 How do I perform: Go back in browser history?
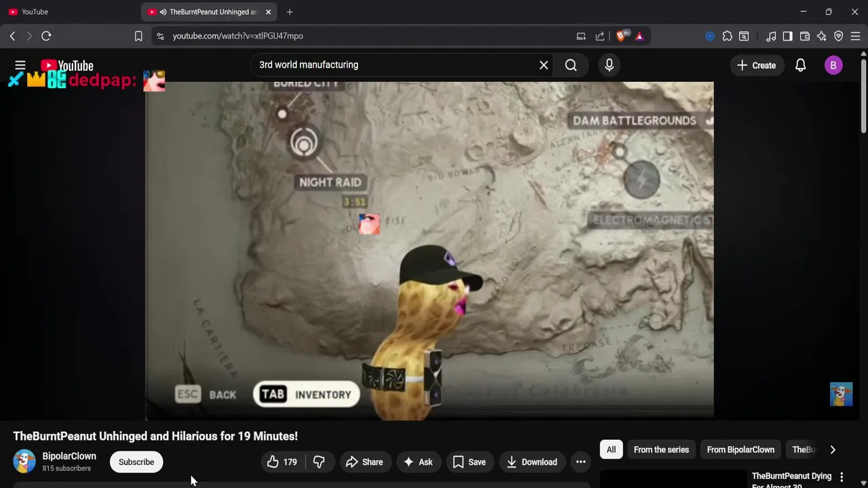point(12,36)
